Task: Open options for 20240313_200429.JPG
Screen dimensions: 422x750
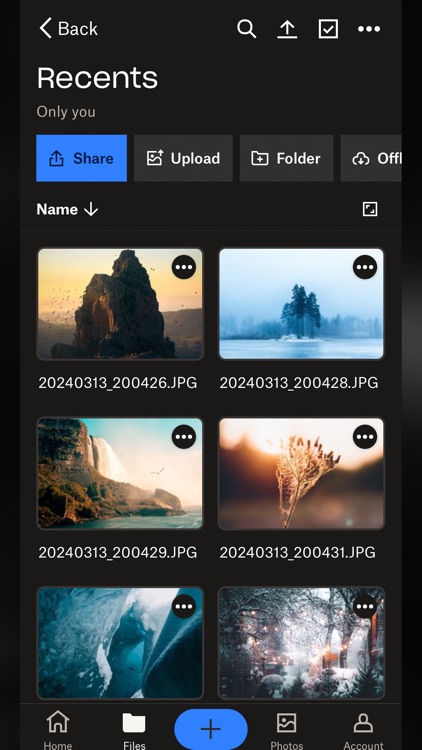Action: click(x=184, y=437)
